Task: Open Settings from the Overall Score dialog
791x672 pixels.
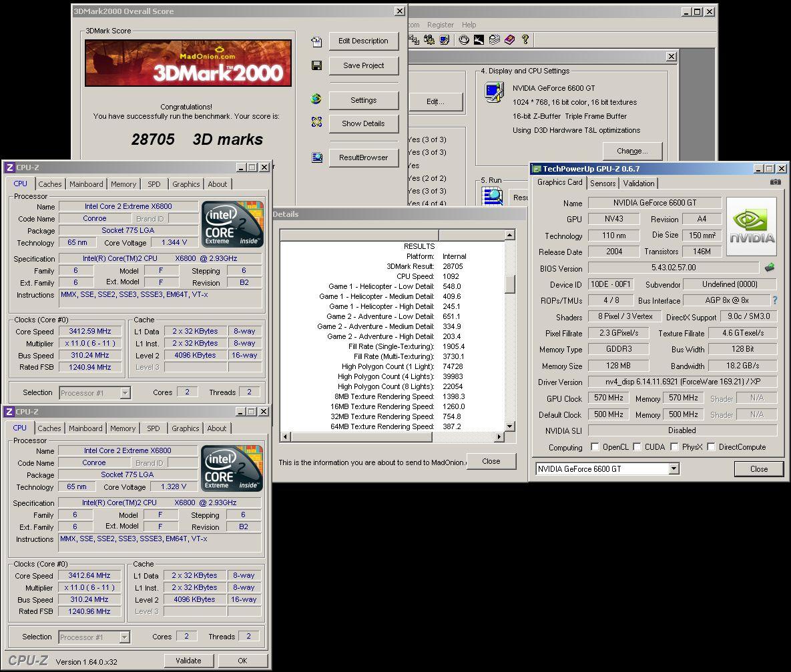Action: point(363,100)
